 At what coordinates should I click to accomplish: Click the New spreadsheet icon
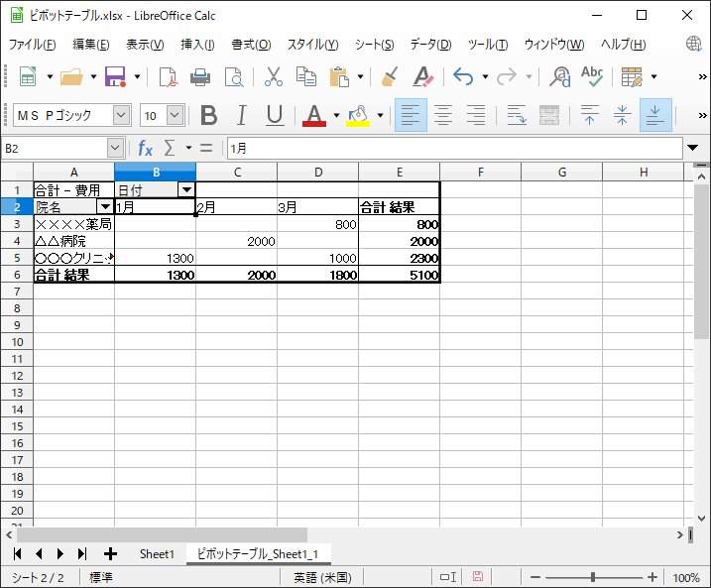point(28,76)
